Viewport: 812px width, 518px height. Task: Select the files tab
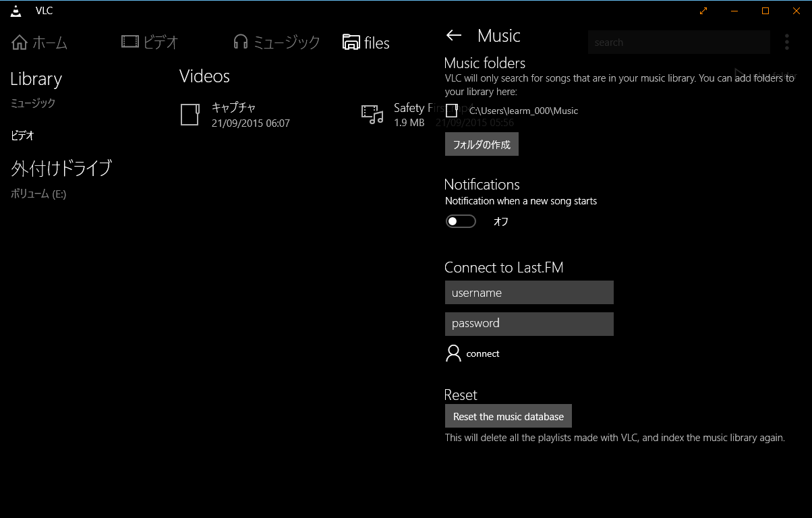[366, 42]
